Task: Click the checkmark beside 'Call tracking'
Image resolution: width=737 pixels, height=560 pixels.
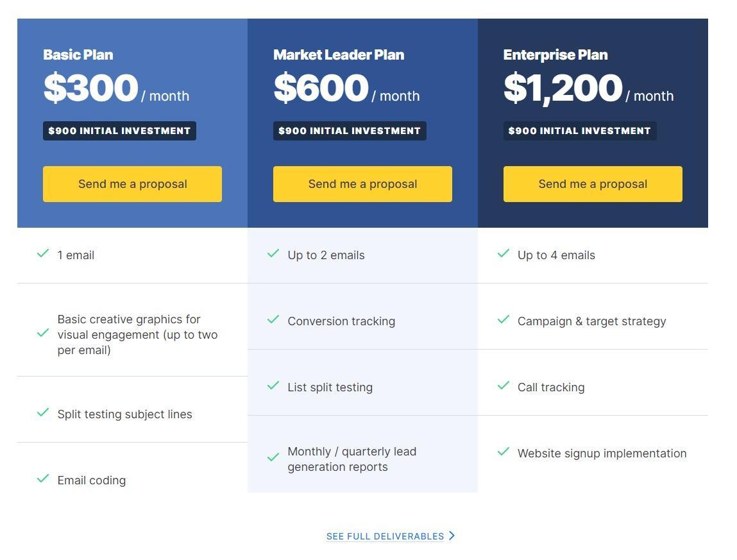Action: (x=504, y=386)
